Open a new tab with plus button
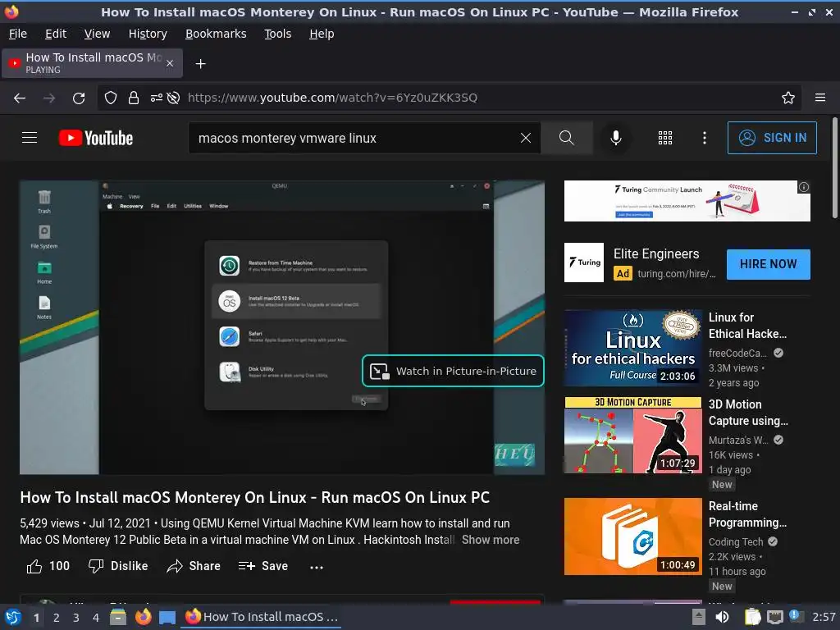 click(x=200, y=64)
